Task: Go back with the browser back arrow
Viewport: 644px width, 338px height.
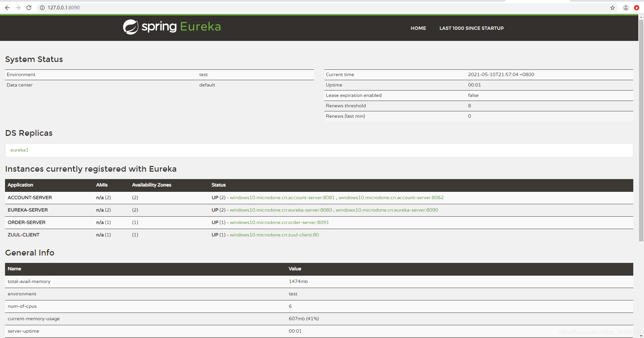Action: pyautogui.click(x=7, y=8)
